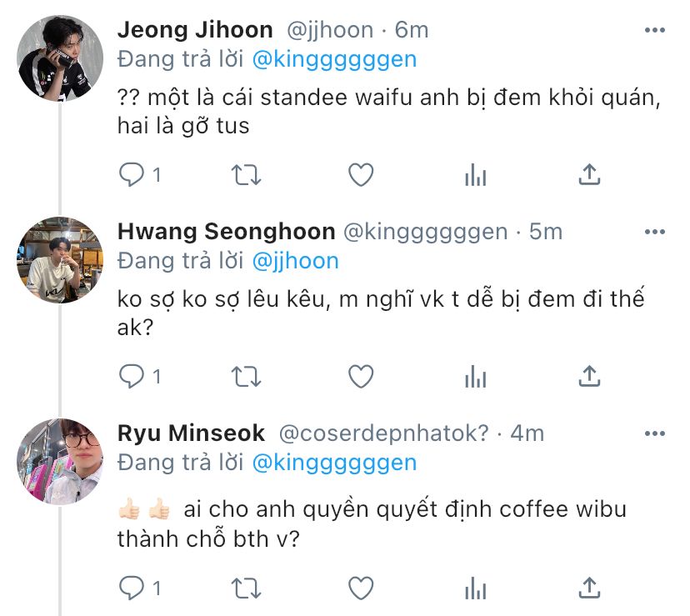Image resolution: width=690 pixels, height=616 pixels.
Task: Reply to Jeong Jihoon's tweet
Action: coord(131,175)
